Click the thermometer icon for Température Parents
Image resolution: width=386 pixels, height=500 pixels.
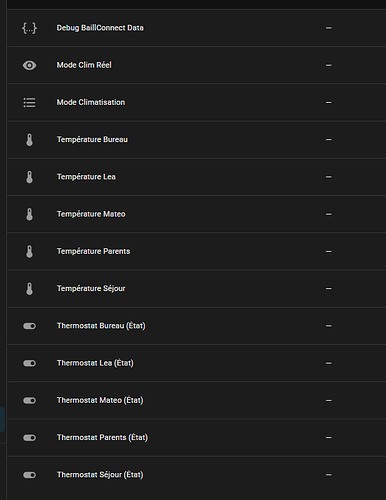(x=30, y=252)
